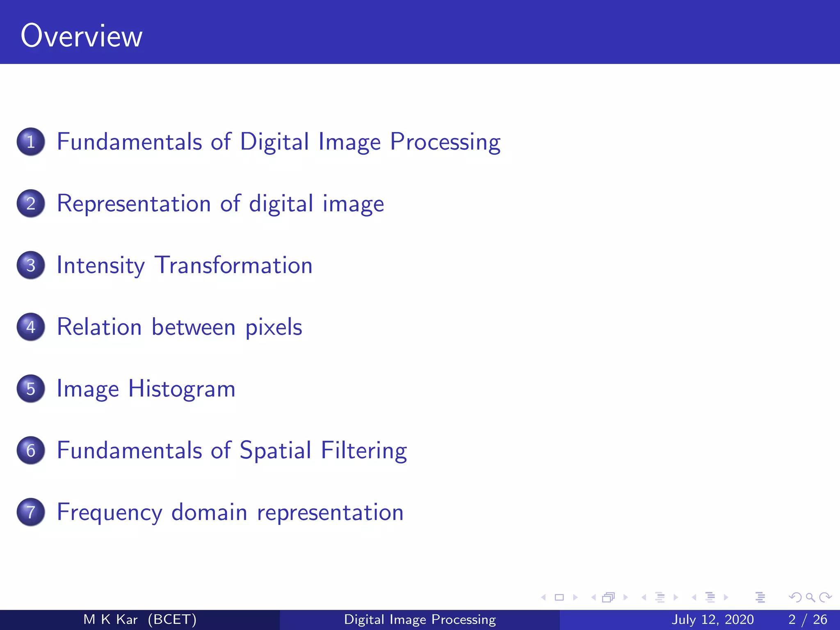The image size is (840, 630).
Task: Click the number 1 bullet ball
Action: click(31, 142)
